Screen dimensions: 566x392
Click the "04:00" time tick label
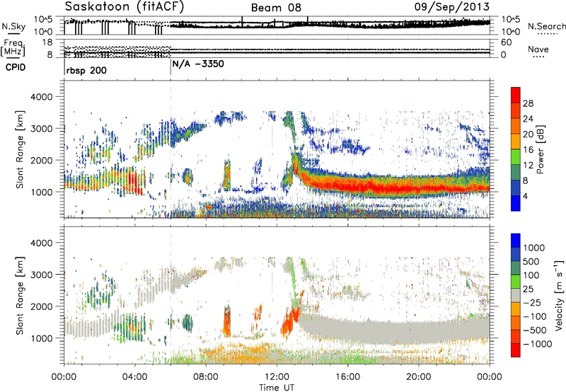[x=134, y=377]
